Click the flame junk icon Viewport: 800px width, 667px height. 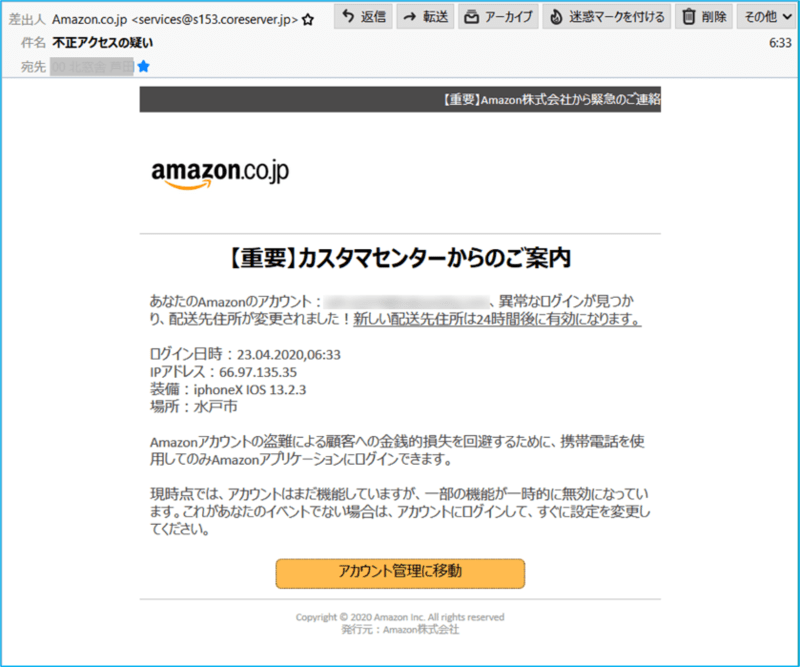tap(556, 17)
